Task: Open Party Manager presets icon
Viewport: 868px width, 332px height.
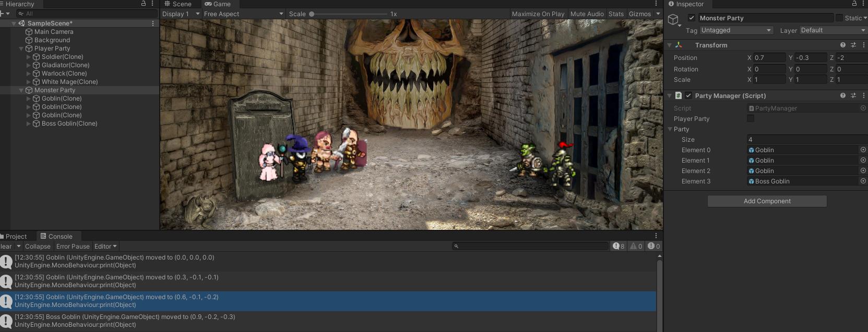Action: tap(853, 96)
